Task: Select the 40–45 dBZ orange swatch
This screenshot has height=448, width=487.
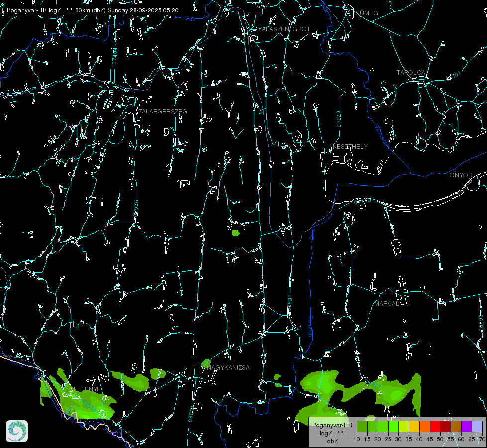Action: 425,426
